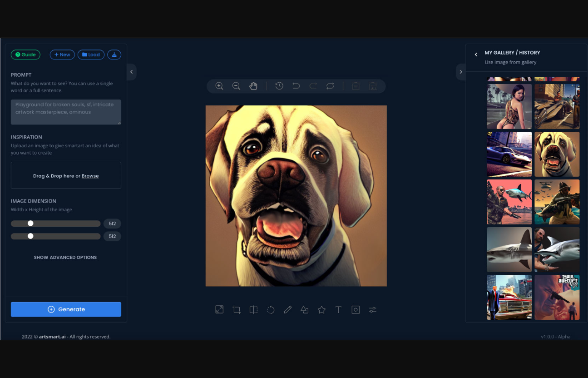Viewport: 588px width, 378px height.
Task: Click the zoom out magnifier icon
Action: (x=236, y=86)
